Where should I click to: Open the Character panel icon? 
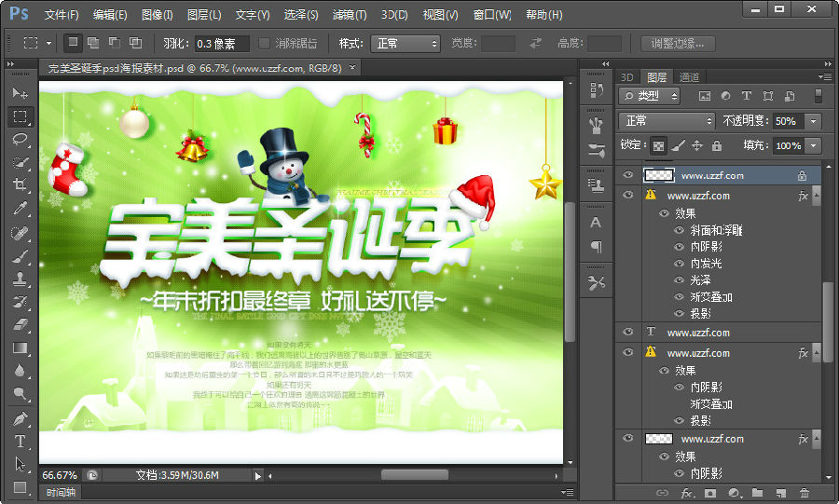pos(596,223)
